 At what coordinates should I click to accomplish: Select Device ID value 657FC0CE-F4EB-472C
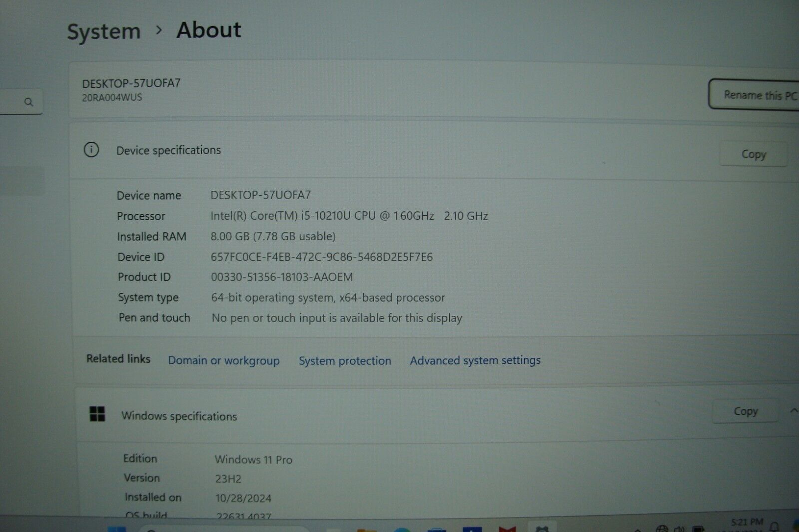pyautogui.click(x=322, y=257)
